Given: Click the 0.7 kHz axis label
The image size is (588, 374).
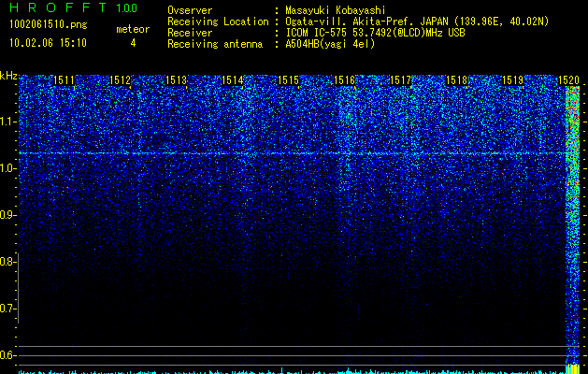Looking at the screenshot, I should (x=8, y=309).
